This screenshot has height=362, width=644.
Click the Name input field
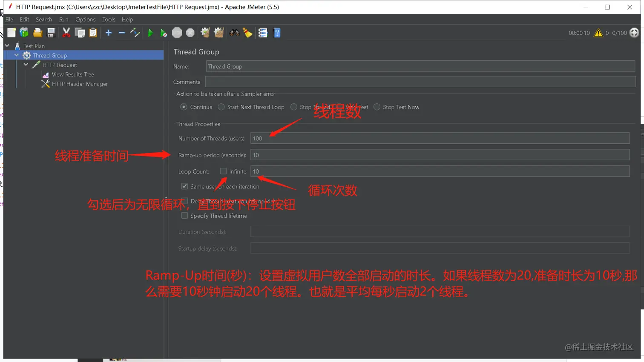pyautogui.click(x=420, y=66)
